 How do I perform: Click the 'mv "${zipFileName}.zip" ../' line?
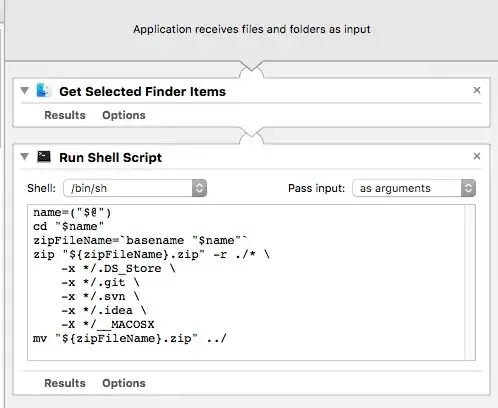click(x=130, y=338)
